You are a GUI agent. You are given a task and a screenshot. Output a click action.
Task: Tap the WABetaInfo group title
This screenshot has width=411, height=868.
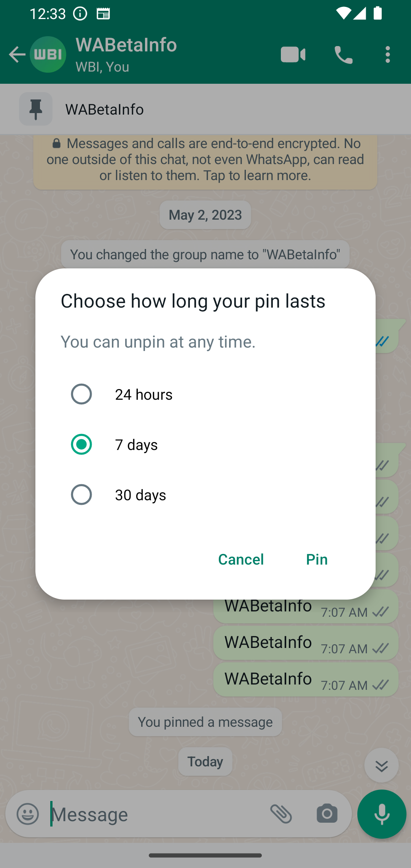(x=126, y=45)
